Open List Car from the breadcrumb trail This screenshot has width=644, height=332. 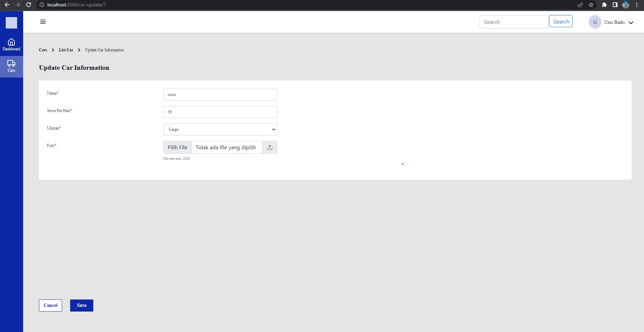(x=66, y=50)
